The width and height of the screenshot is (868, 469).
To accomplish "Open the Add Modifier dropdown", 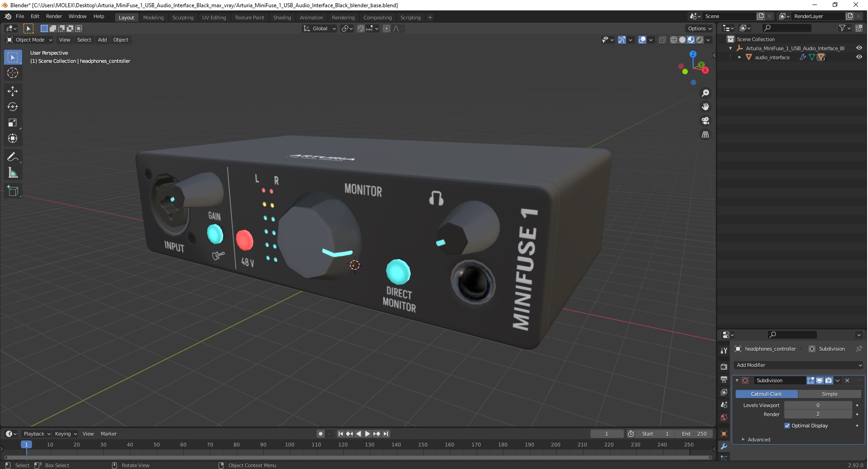I will pos(799,365).
